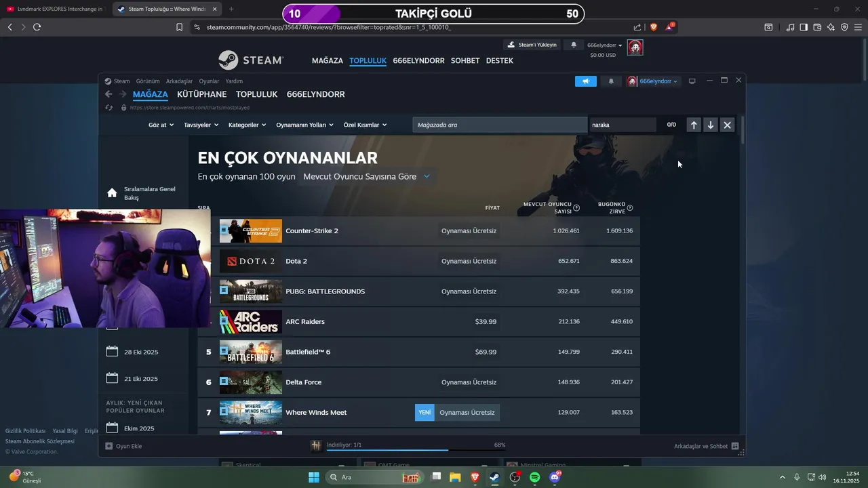Close the find-in-page bar
The height and width of the screenshot is (488, 868).
tap(727, 125)
